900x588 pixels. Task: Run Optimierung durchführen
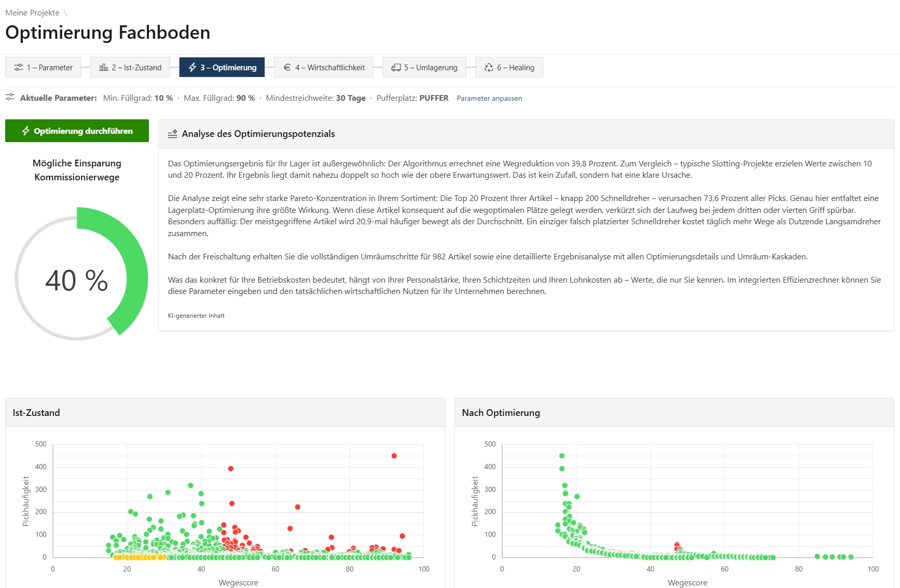pos(77,131)
